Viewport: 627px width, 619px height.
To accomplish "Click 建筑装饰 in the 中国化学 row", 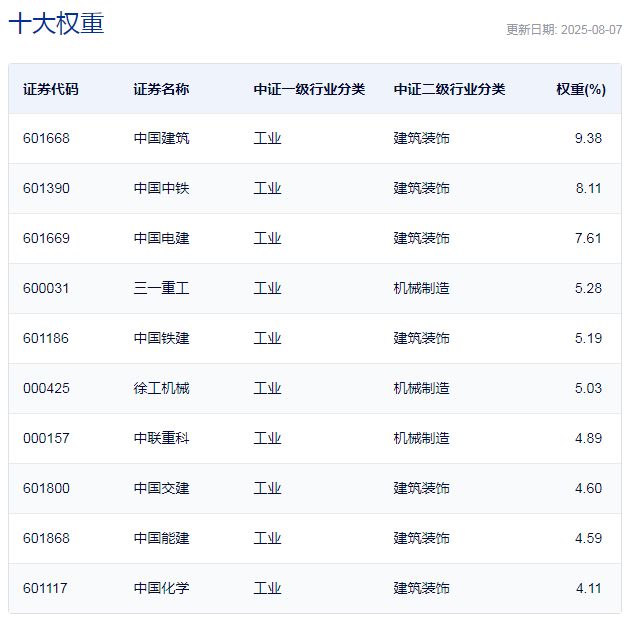I will [x=421, y=588].
